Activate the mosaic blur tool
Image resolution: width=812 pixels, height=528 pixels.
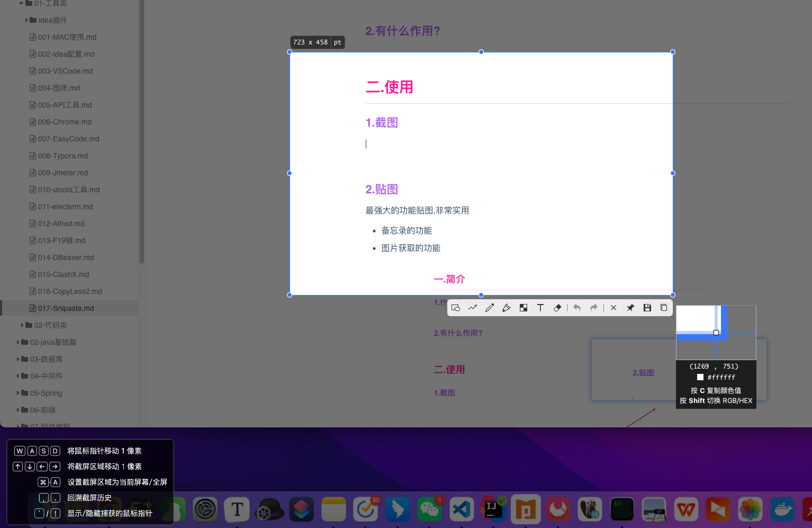tap(524, 308)
